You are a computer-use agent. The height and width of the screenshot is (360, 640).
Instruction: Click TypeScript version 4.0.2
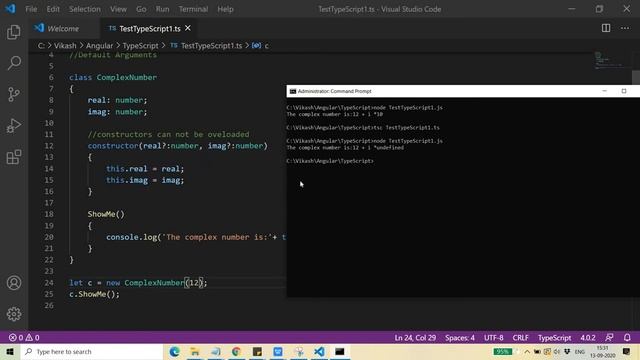point(588,338)
